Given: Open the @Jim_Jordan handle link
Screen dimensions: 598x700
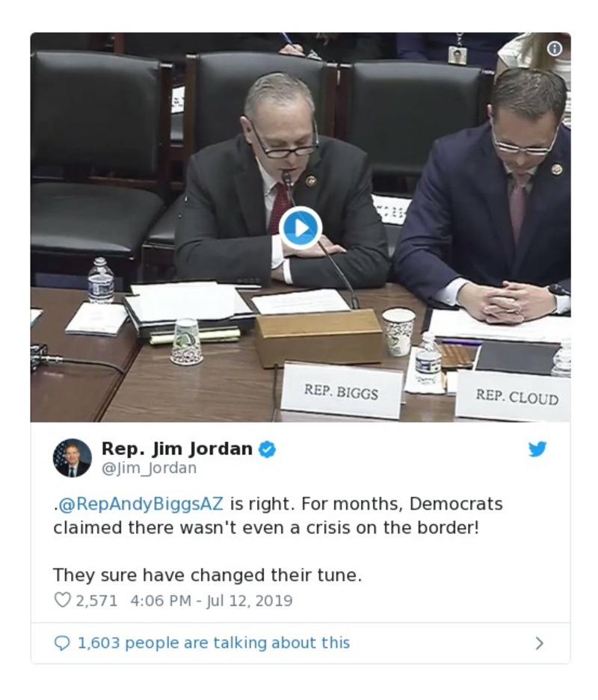Looking at the screenshot, I should tap(149, 468).
